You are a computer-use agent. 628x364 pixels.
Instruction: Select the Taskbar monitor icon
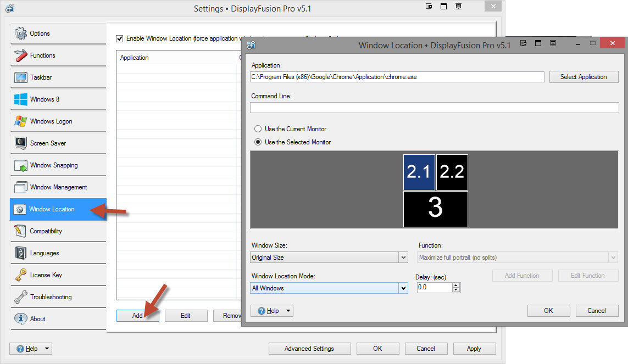tap(21, 77)
